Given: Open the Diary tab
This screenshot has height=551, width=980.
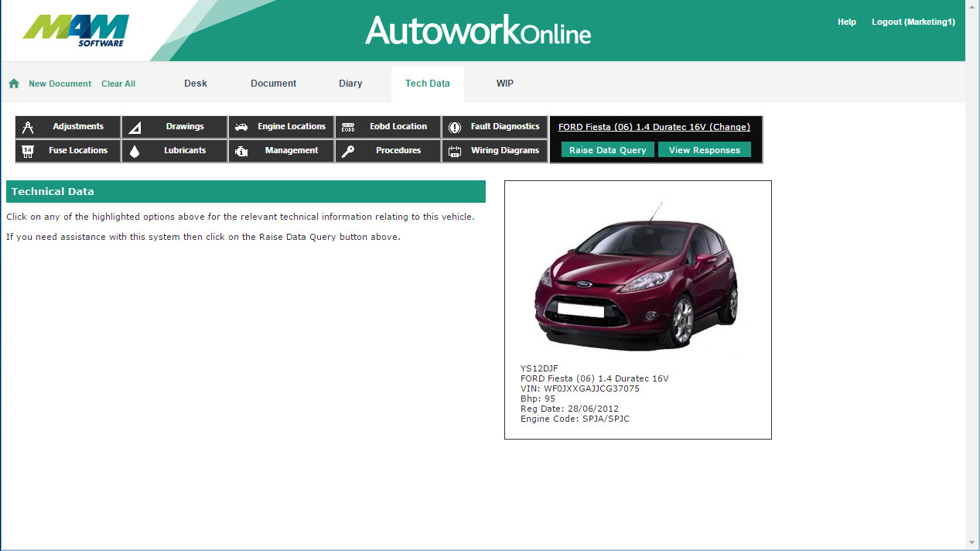Looking at the screenshot, I should click(350, 84).
